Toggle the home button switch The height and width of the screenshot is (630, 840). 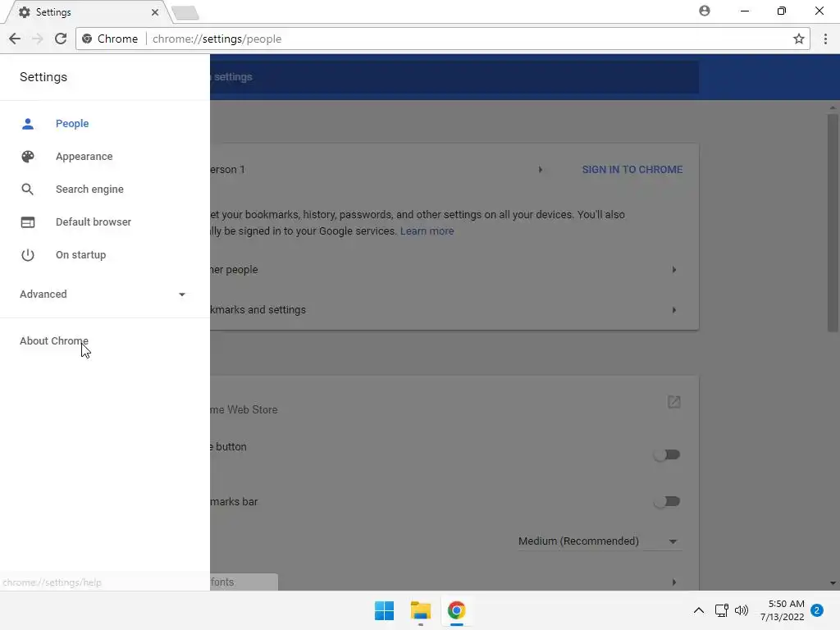click(x=667, y=454)
